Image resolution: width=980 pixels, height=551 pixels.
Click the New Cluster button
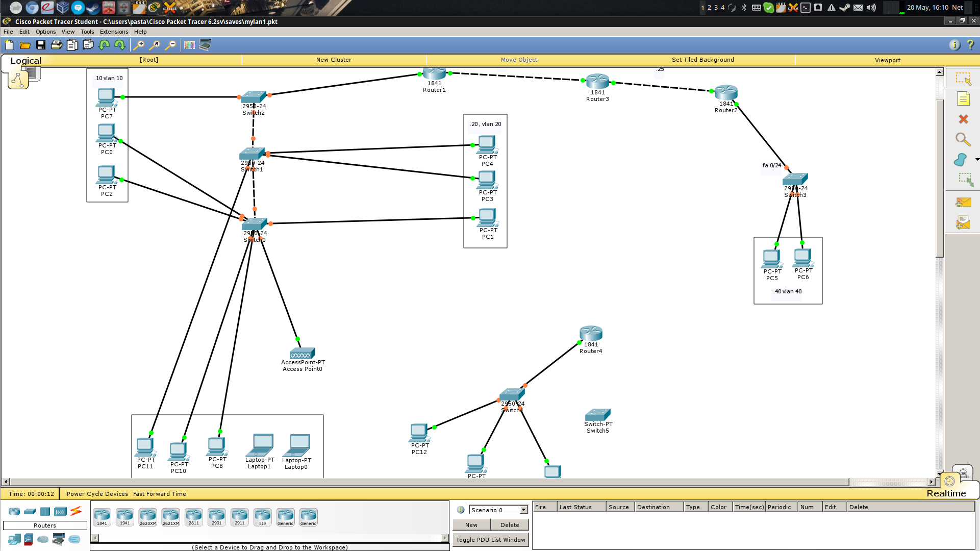coord(334,60)
